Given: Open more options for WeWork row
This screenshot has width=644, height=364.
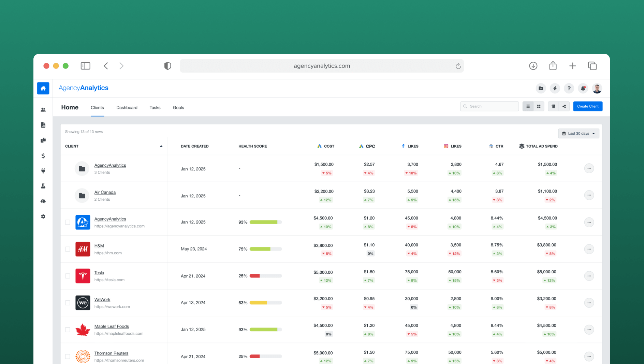Looking at the screenshot, I should [x=589, y=303].
